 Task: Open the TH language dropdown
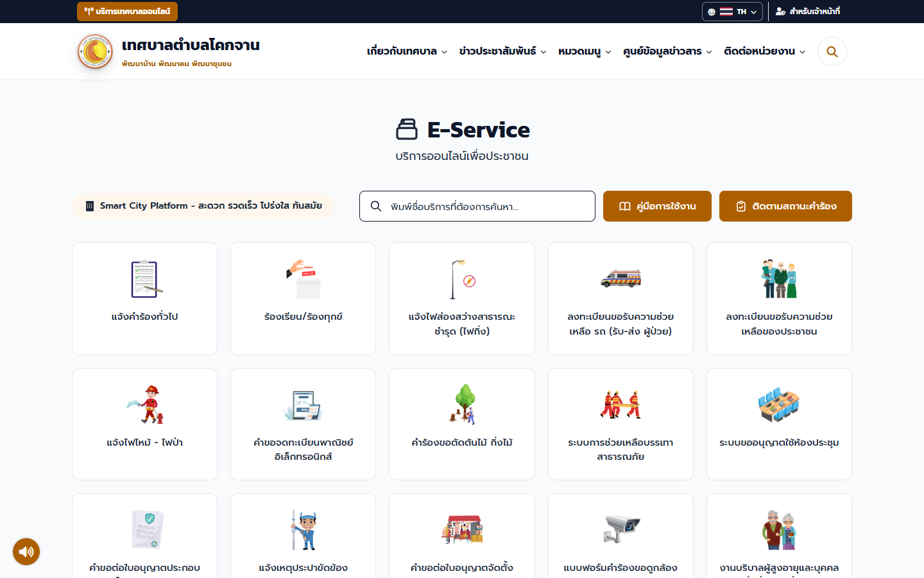click(732, 12)
